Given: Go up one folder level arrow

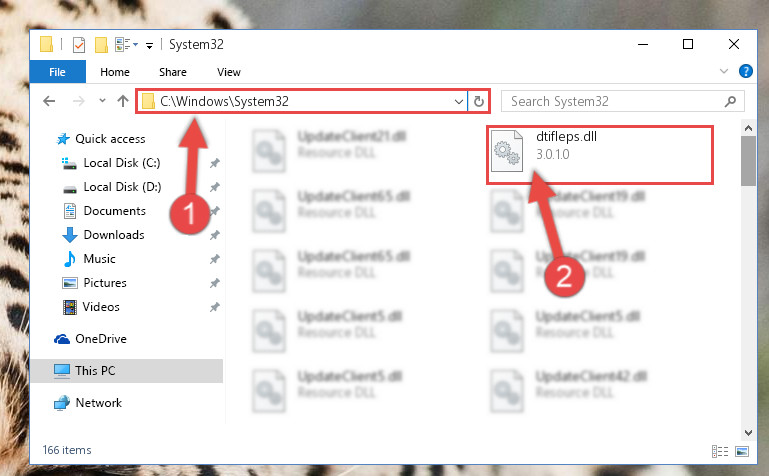Looking at the screenshot, I should click(123, 101).
